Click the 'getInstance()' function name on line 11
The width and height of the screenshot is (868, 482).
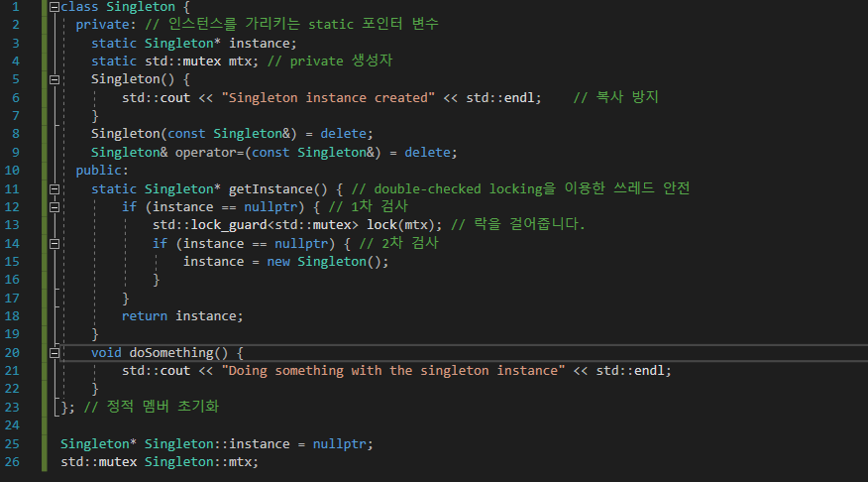pos(277,189)
